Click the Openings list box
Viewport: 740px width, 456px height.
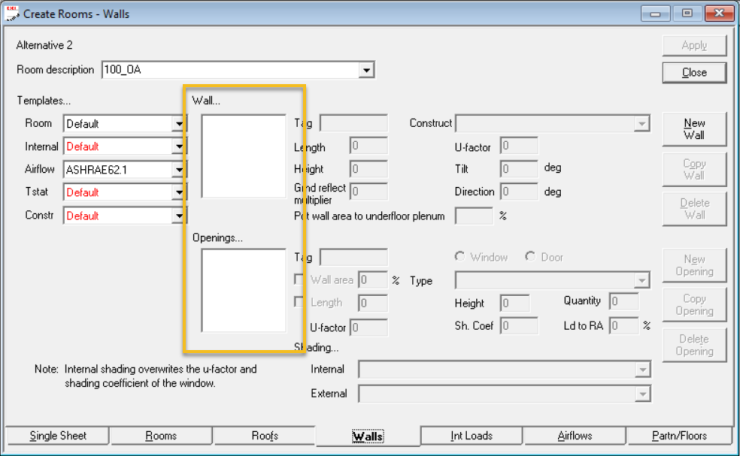[244, 291]
